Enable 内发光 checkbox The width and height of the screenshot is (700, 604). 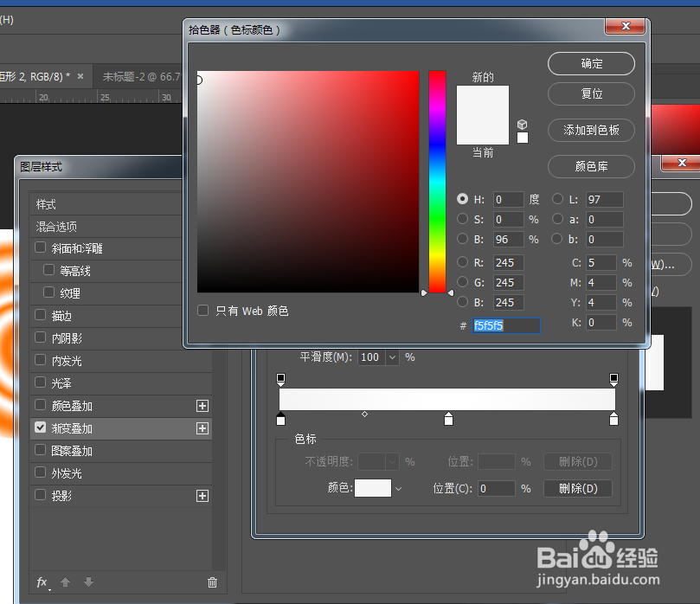tap(40, 359)
